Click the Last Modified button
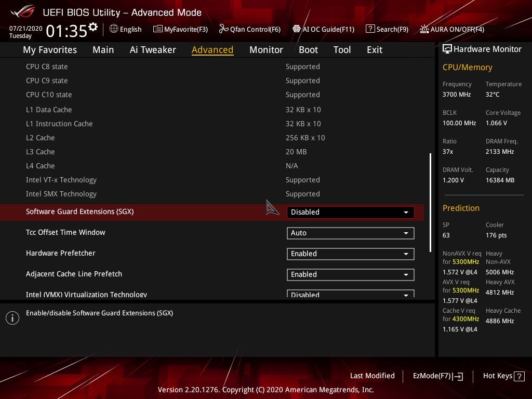 click(x=372, y=376)
